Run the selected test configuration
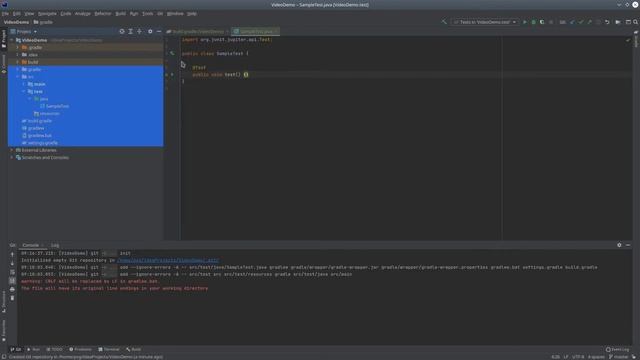 pos(525,22)
